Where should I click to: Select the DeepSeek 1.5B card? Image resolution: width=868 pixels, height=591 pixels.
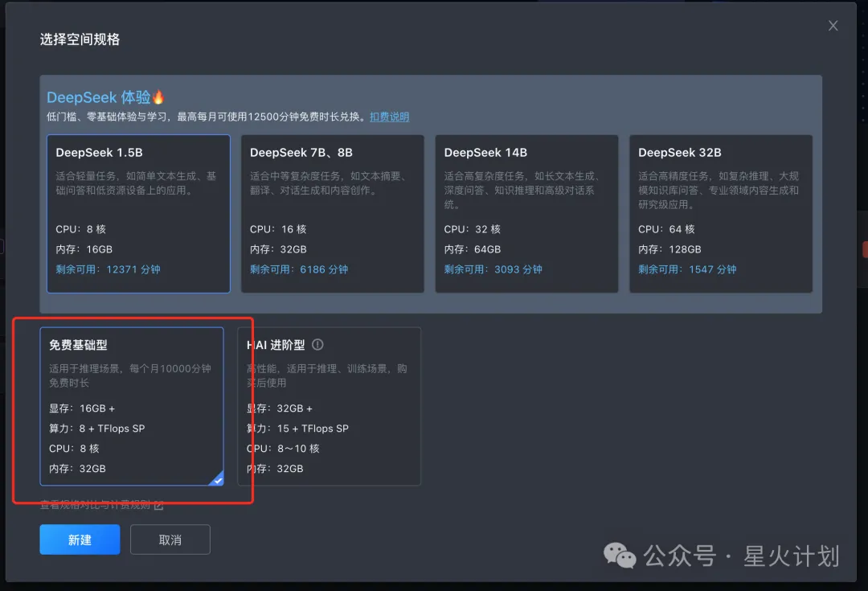138,214
